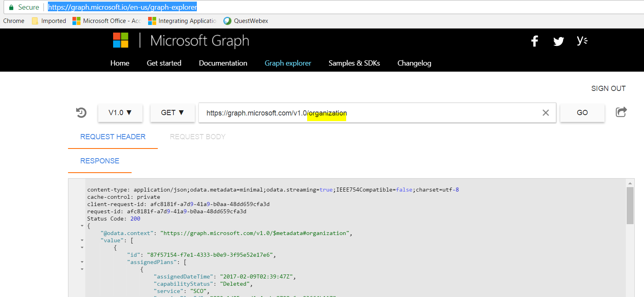Image resolution: width=644 pixels, height=297 pixels.
Task: Select the RESPONSE tab
Action: click(100, 161)
